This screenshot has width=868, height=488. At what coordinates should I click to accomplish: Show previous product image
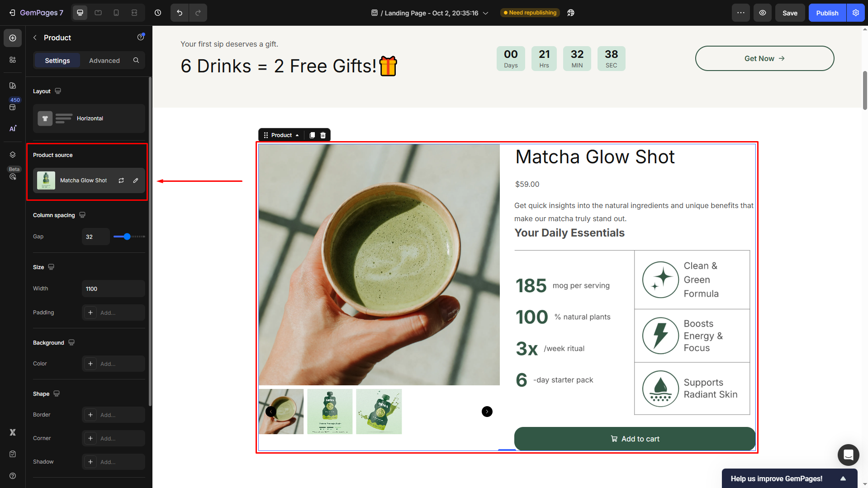(271, 412)
